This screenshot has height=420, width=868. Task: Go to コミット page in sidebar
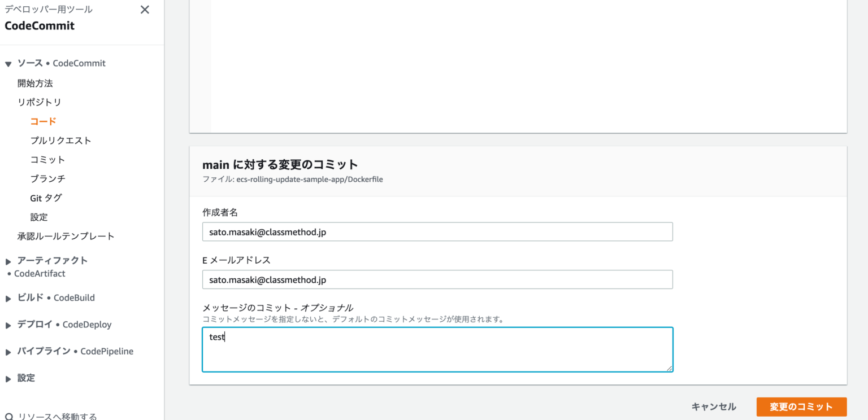tap(47, 160)
